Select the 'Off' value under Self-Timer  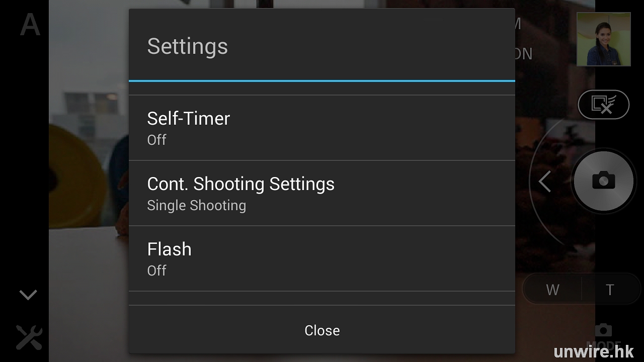tap(156, 140)
